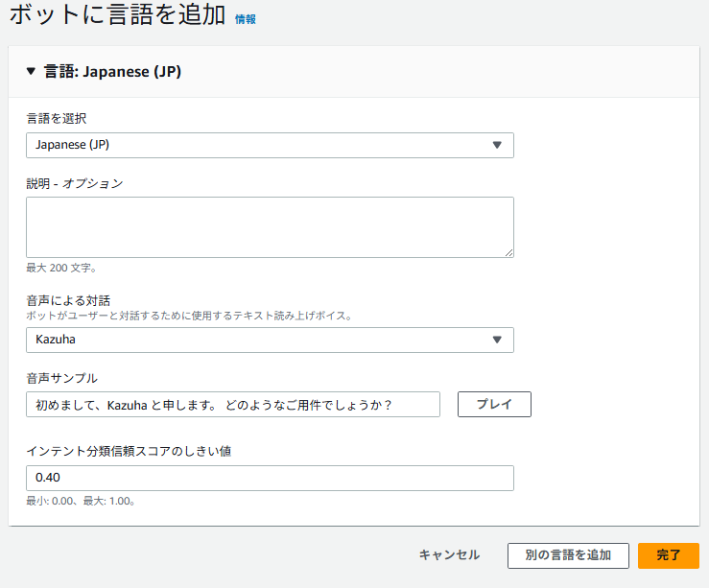
Task: Click the confidence threshold field showing 0.40
Action: tap(270, 478)
